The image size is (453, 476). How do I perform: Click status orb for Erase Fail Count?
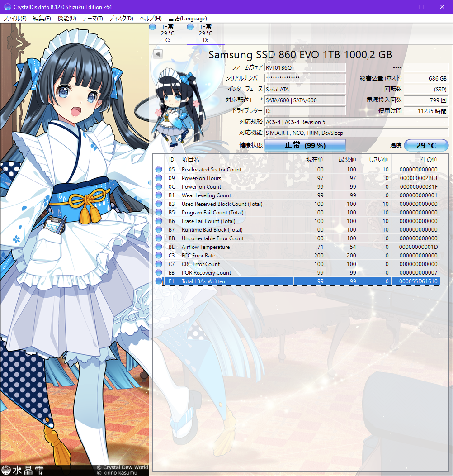(x=159, y=221)
